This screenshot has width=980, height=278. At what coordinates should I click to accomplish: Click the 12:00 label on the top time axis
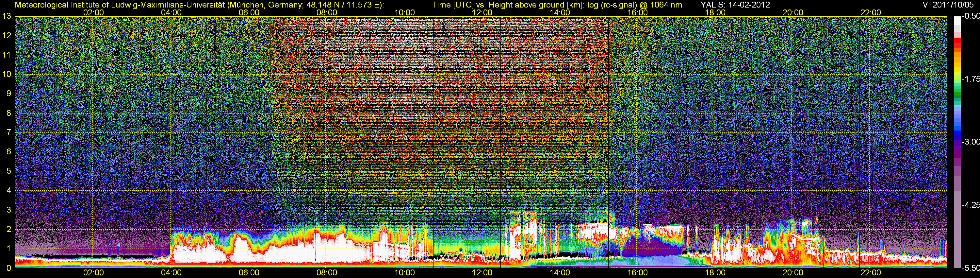point(482,12)
